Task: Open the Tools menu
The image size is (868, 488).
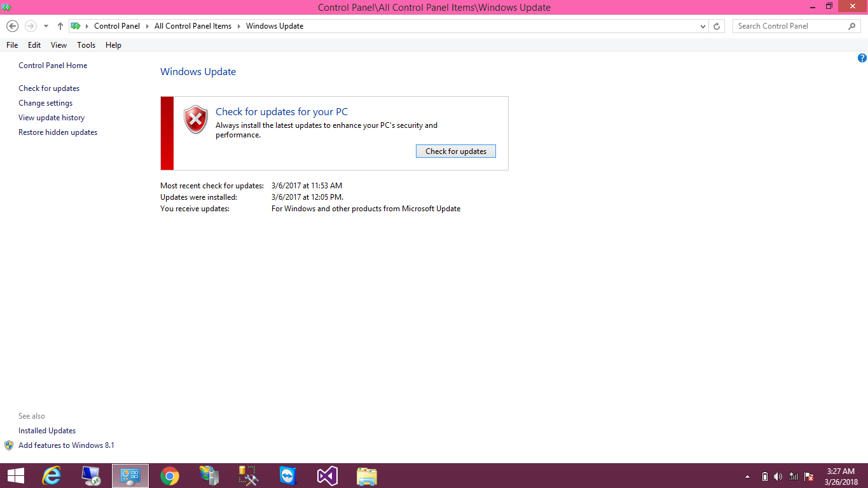Action: click(86, 45)
